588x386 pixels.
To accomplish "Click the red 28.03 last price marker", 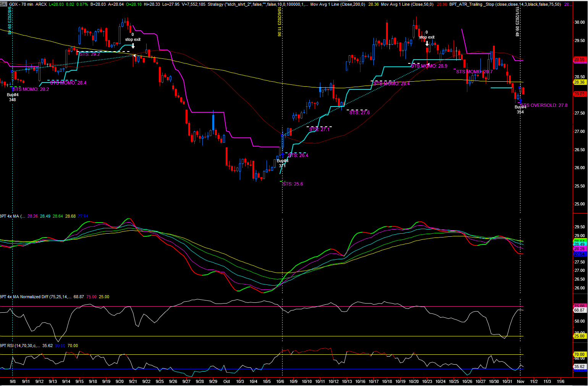I will [579, 94].
